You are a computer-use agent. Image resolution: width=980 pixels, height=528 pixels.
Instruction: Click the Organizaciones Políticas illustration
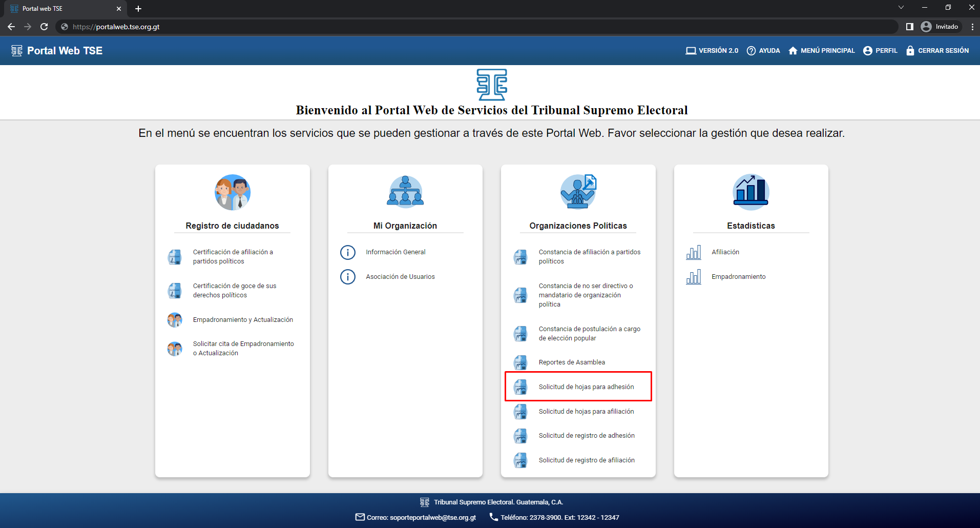click(x=578, y=192)
